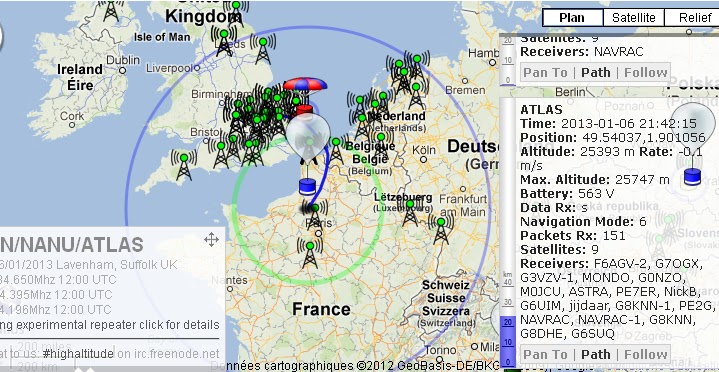Click the 34.650Mhz 12:00 UTC line
This screenshot has width=719, height=372.
(58, 279)
